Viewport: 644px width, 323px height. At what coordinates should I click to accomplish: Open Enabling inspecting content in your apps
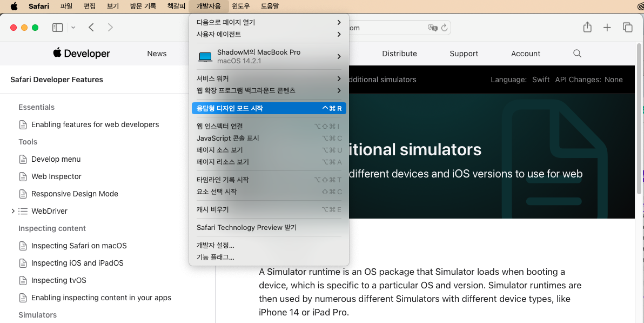point(101,298)
